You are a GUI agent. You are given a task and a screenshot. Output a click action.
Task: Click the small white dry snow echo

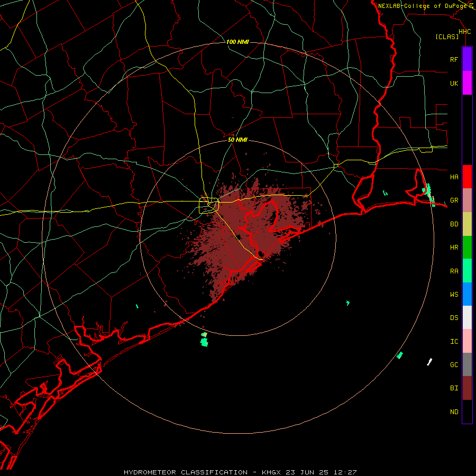[429, 362]
